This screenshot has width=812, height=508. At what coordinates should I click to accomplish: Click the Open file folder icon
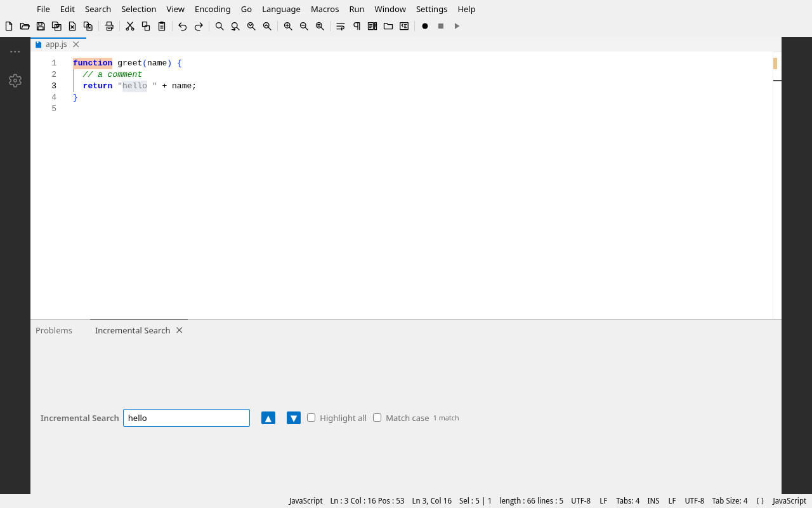25,26
